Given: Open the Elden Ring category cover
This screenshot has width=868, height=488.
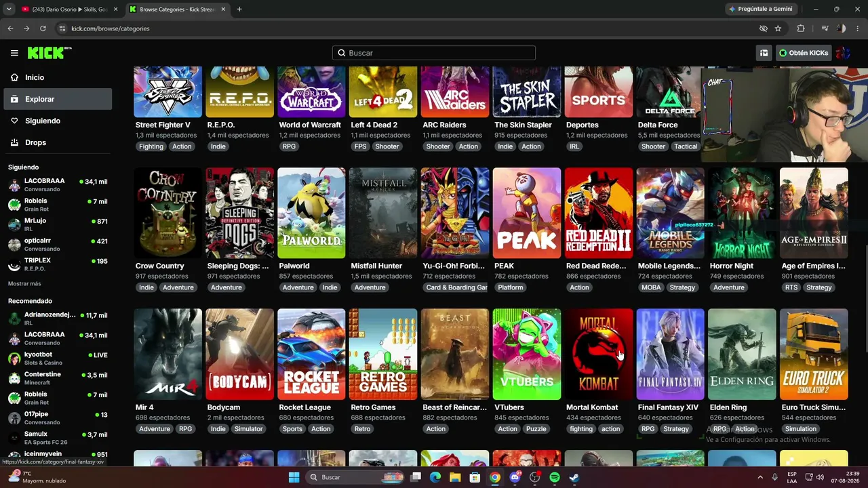Looking at the screenshot, I should click(742, 354).
